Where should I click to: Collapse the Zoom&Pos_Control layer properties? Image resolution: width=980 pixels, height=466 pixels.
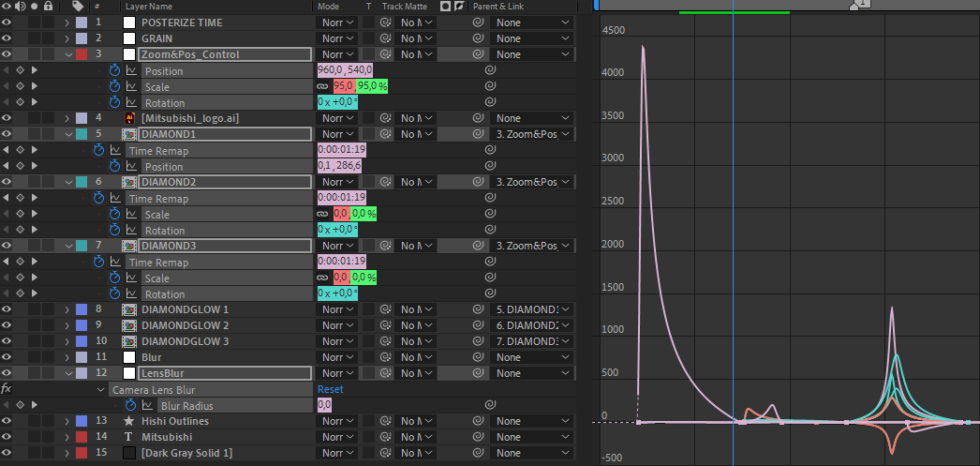68,54
